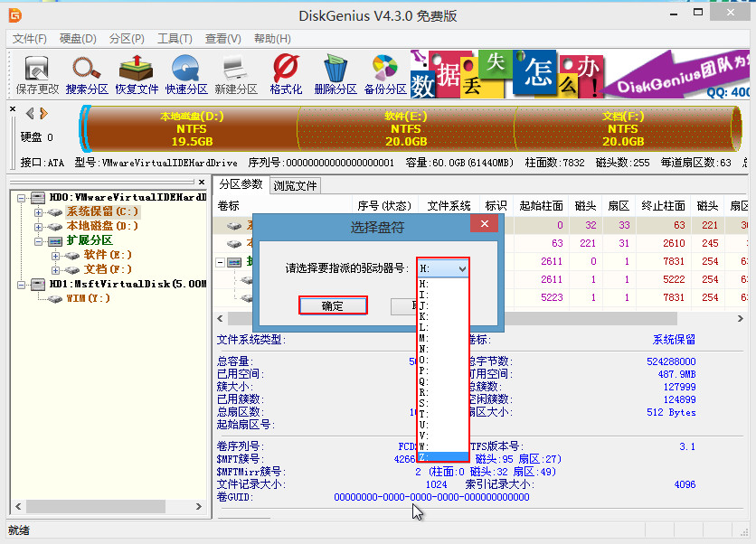
Task: Open the drive letter combo box showing H:
Action: (x=442, y=268)
